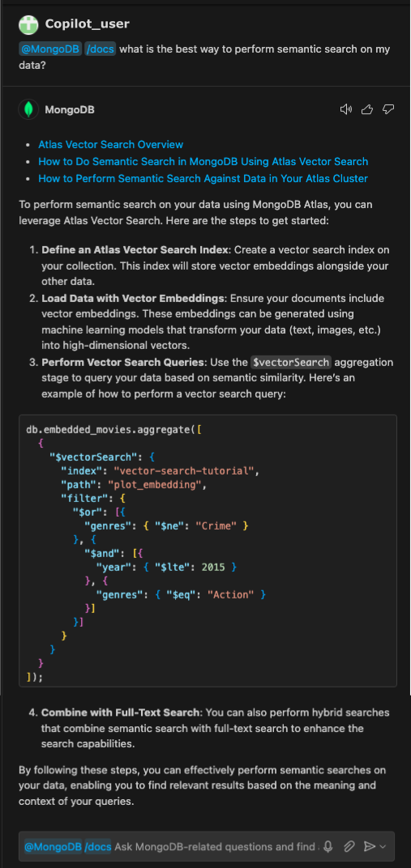This screenshot has height=868, width=411.
Task: Open How to Do Semantic Search in MongoDB link
Action: coord(203,162)
